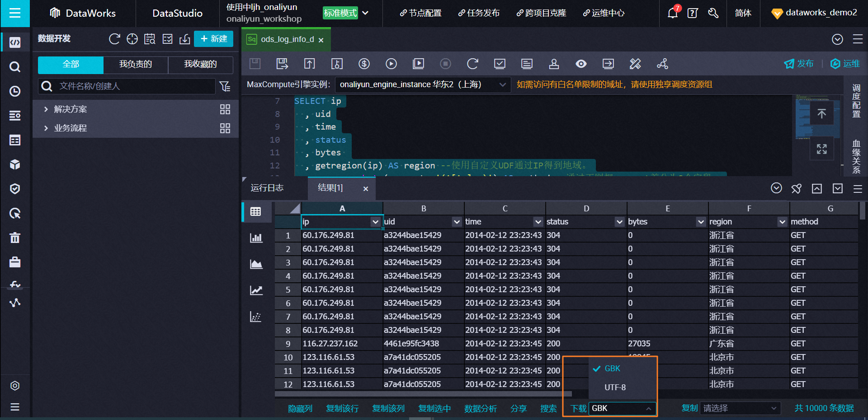868x420 pixels.
Task: Select the bar chart view icon
Action: 256,238
